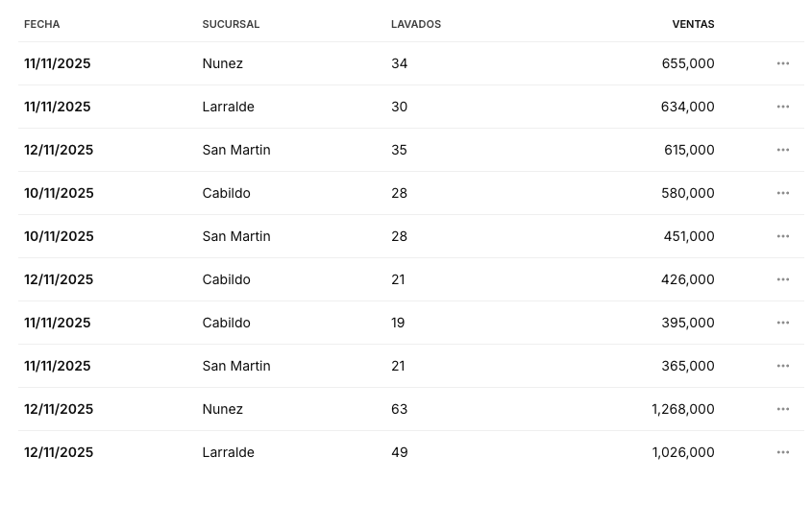
Task: Select the 655,000 ventas value
Action: pos(688,63)
